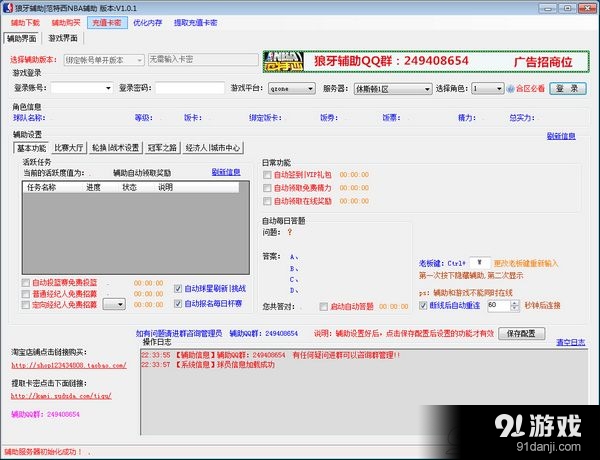This screenshot has width=600, height=460.
Task: Open the 轮换|战术设置 tab
Action: (x=116, y=148)
